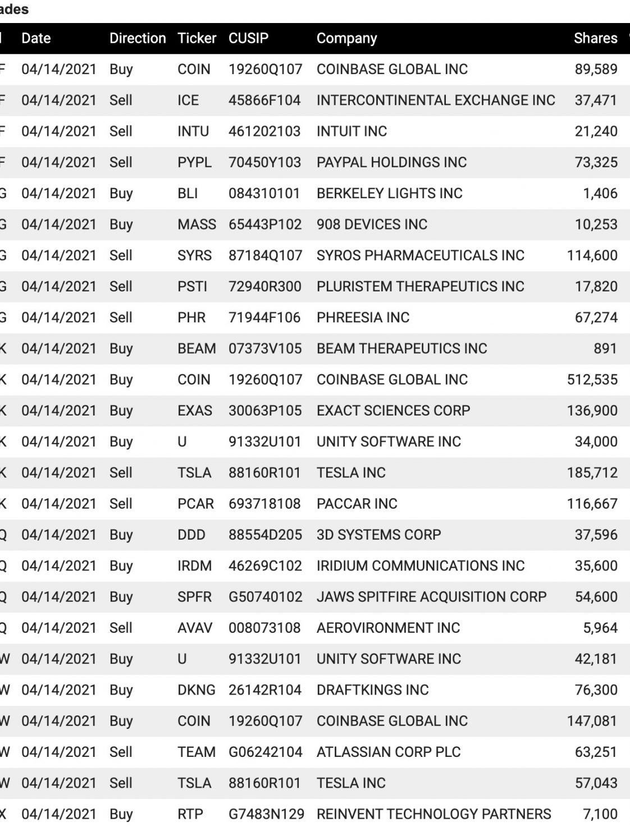Click the PYPL ticker cell
The height and width of the screenshot is (840, 630).
[194, 162]
